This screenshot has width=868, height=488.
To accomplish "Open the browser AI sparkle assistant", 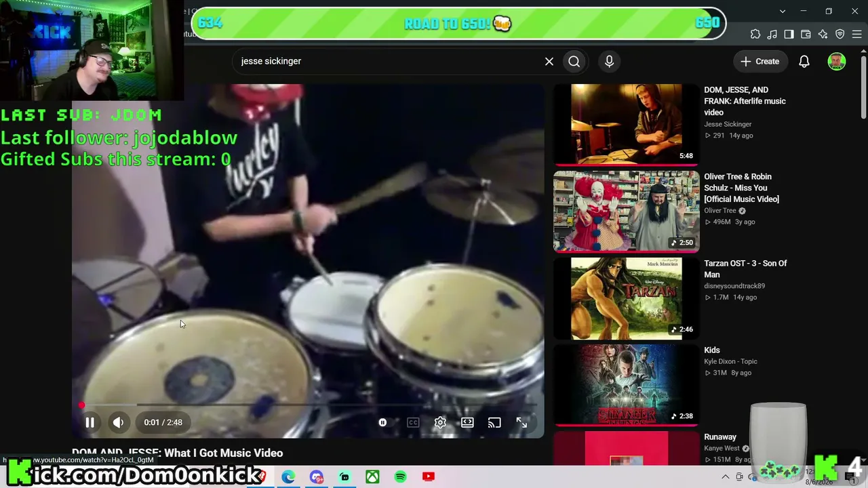I will [823, 34].
